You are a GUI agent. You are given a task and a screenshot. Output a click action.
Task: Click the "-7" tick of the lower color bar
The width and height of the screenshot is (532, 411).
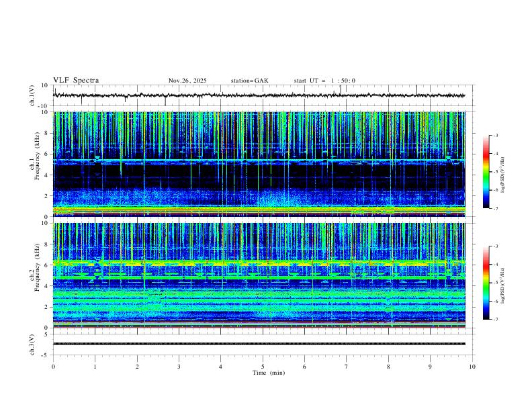click(495, 320)
